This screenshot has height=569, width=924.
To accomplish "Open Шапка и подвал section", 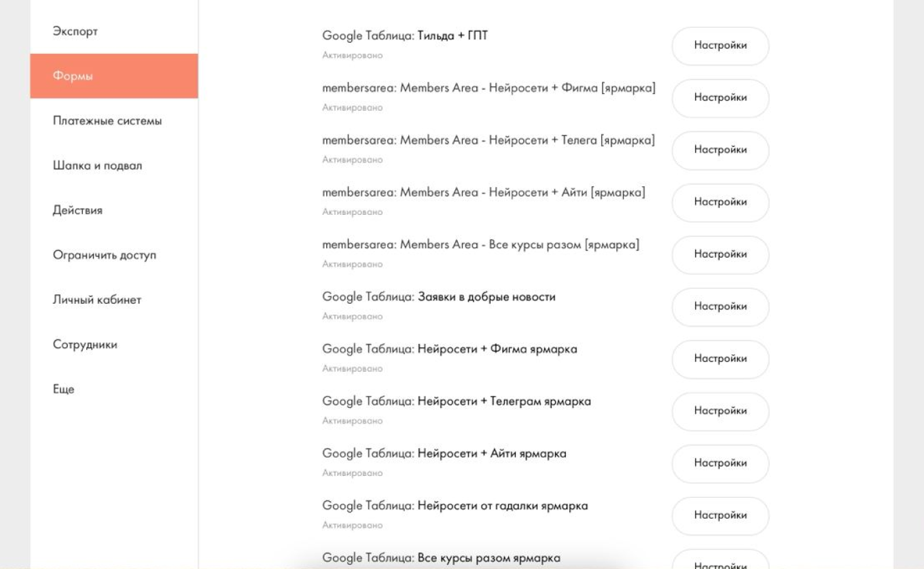I will (98, 166).
